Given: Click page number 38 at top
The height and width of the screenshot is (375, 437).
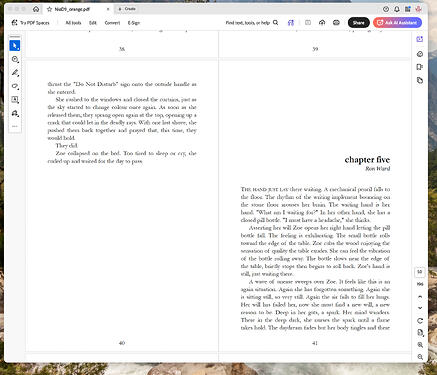Looking at the screenshot, I should pos(122,49).
